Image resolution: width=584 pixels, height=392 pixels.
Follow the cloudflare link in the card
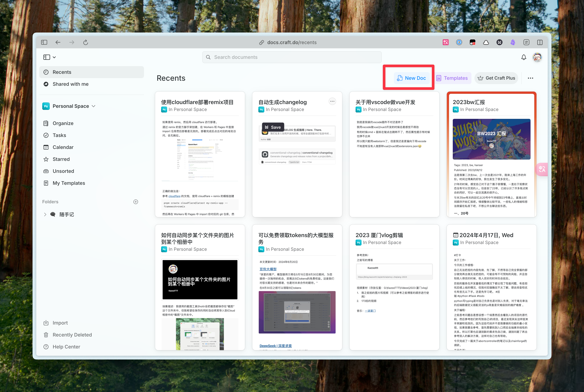(174, 196)
